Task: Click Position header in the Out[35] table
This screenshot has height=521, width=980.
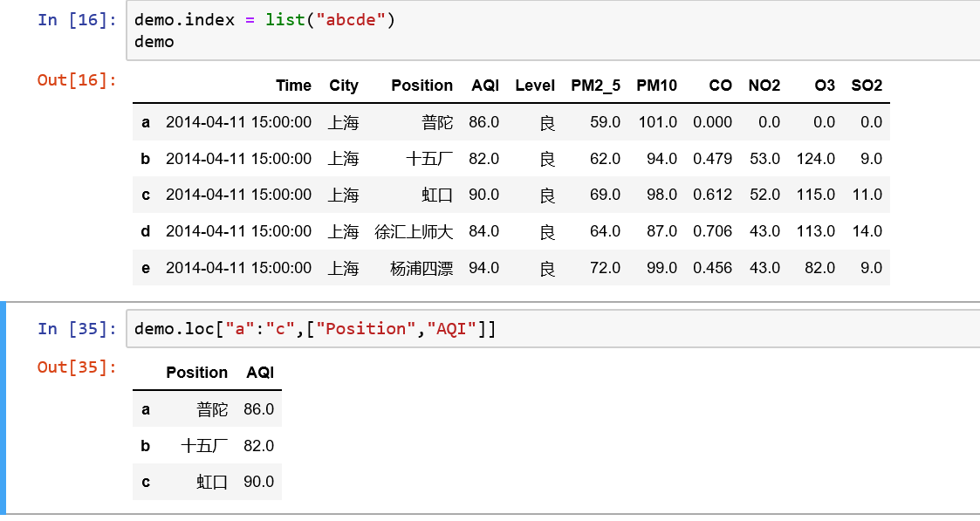Action: (196, 373)
